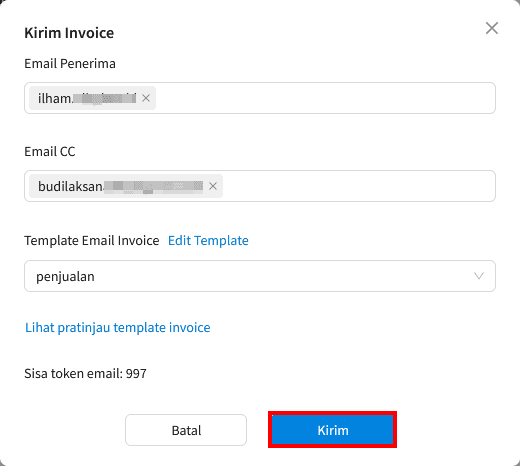
Task: Remove the ilham recipient email chip
Action: click(x=146, y=98)
